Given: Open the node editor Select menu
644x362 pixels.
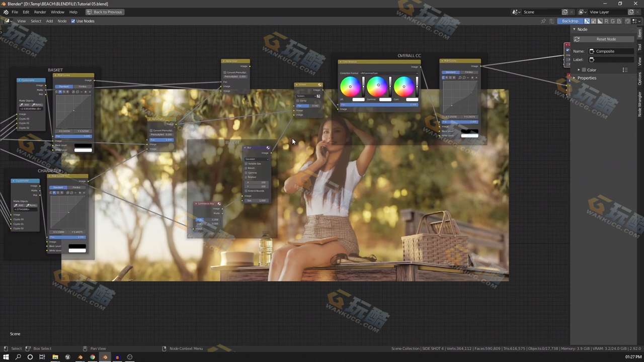Looking at the screenshot, I should (36, 21).
